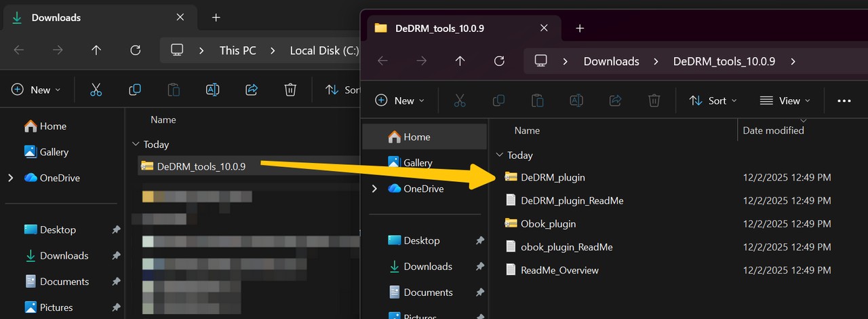Image resolution: width=868 pixels, height=319 pixels.
Task: Click Cut icon in Downloads window toolbar
Action: [96, 90]
